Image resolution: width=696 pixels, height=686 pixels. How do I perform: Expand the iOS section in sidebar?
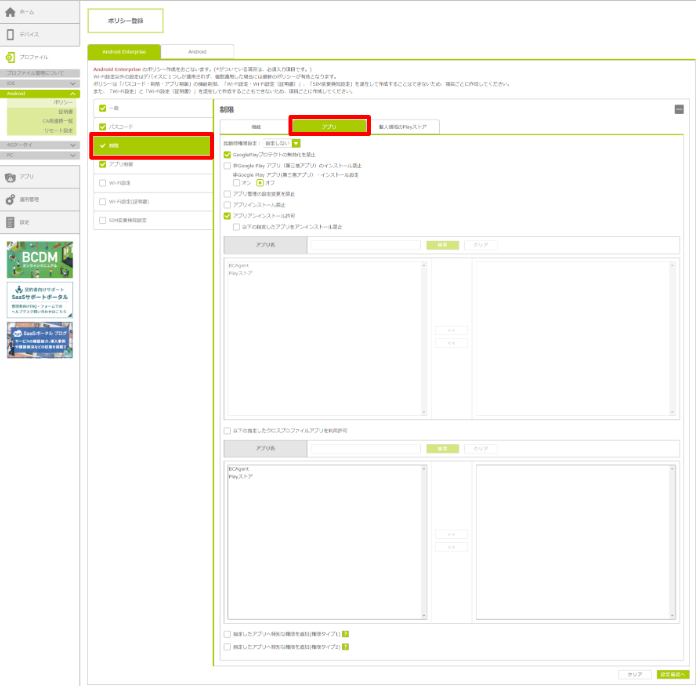(x=72, y=84)
